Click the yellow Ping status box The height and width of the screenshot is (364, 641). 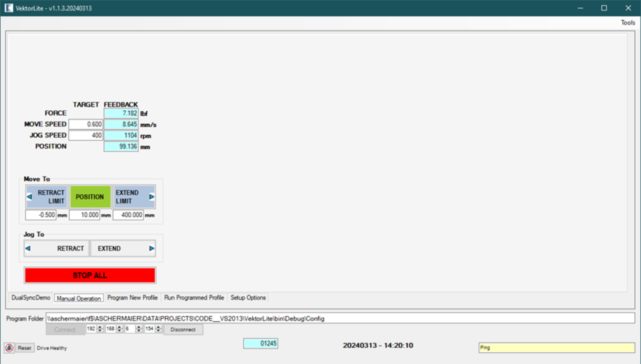point(557,348)
